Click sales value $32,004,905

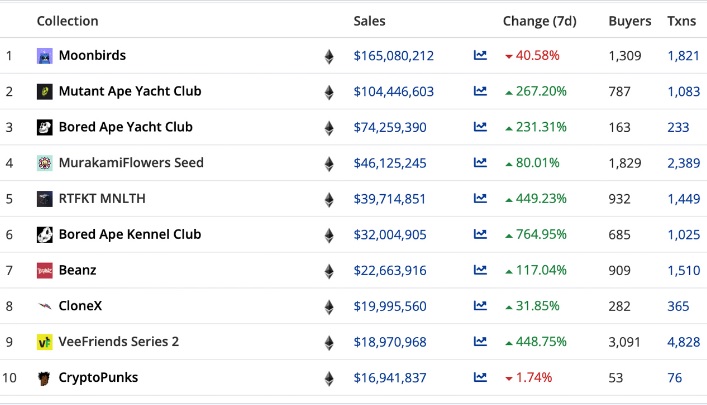pyautogui.click(x=390, y=235)
